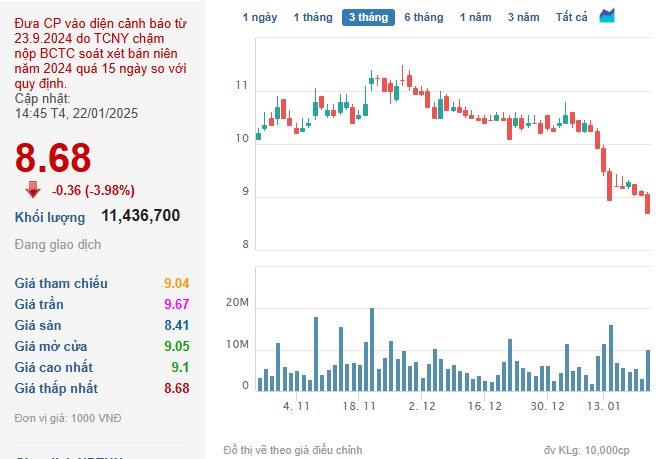
Task: Click the large 8.68 current price
Action: coord(52,158)
